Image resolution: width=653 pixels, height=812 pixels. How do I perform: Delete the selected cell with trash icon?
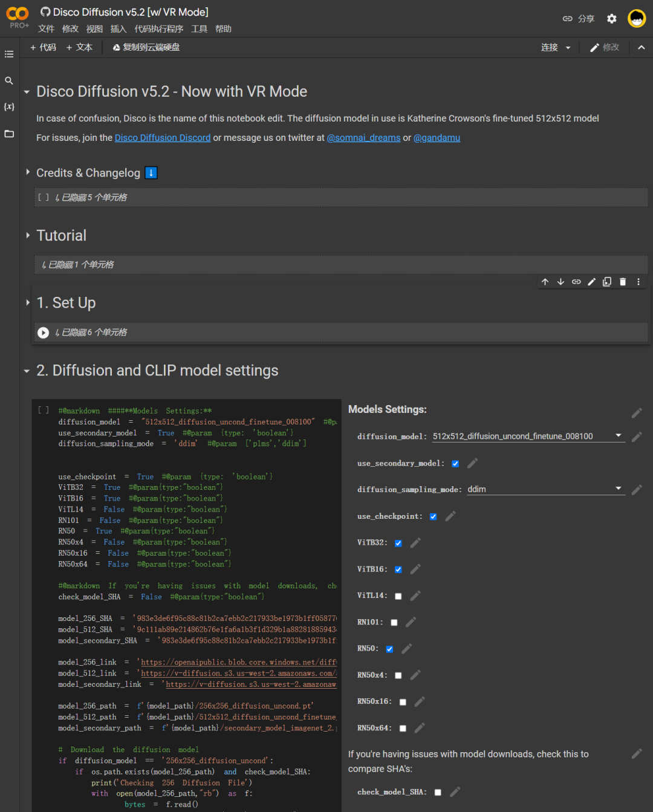click(623, 282)
